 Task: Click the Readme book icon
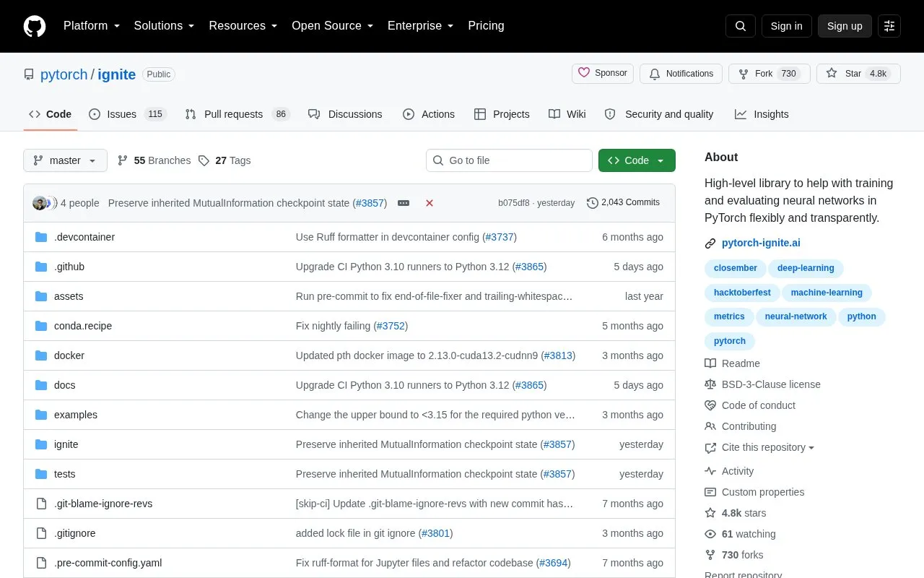pos(710,363)
